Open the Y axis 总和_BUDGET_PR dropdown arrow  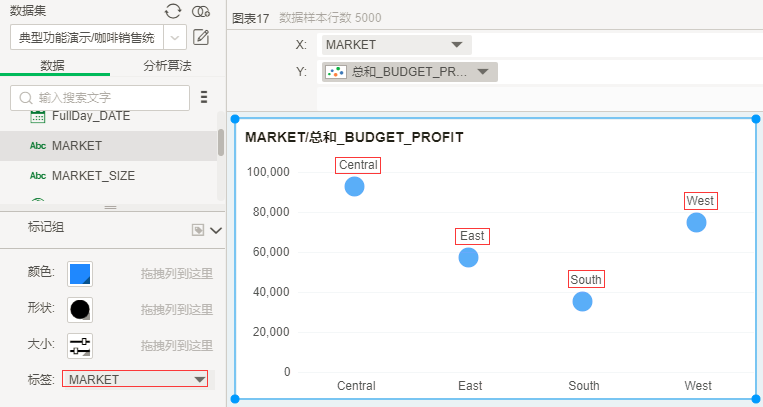pyautogui.click(x=483, y=72)
